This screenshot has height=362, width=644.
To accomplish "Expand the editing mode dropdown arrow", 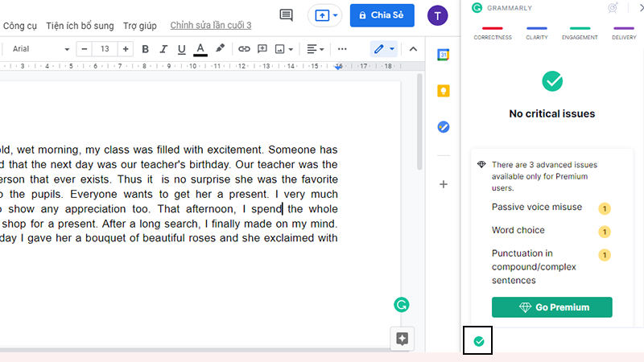I will (x=392, y=49).
